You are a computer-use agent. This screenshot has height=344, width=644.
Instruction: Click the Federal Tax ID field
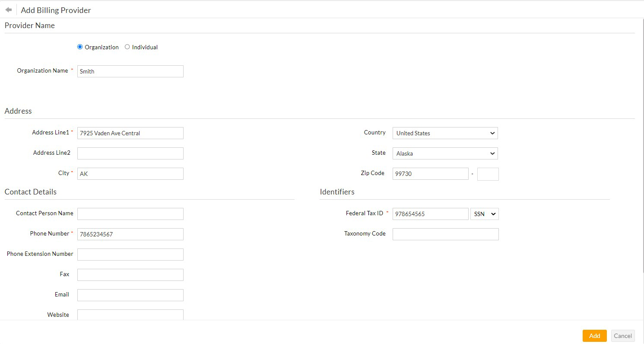click(430, 213)
